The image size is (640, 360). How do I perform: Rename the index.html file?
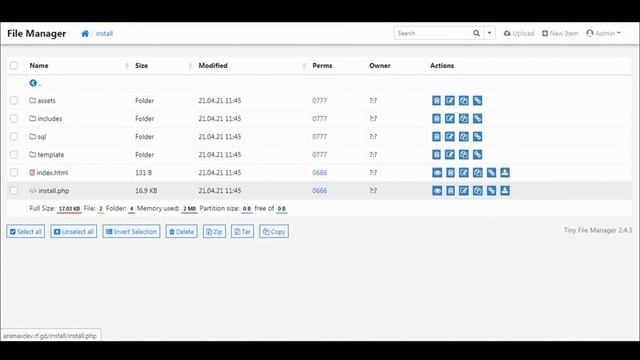(x=464, y=173)
